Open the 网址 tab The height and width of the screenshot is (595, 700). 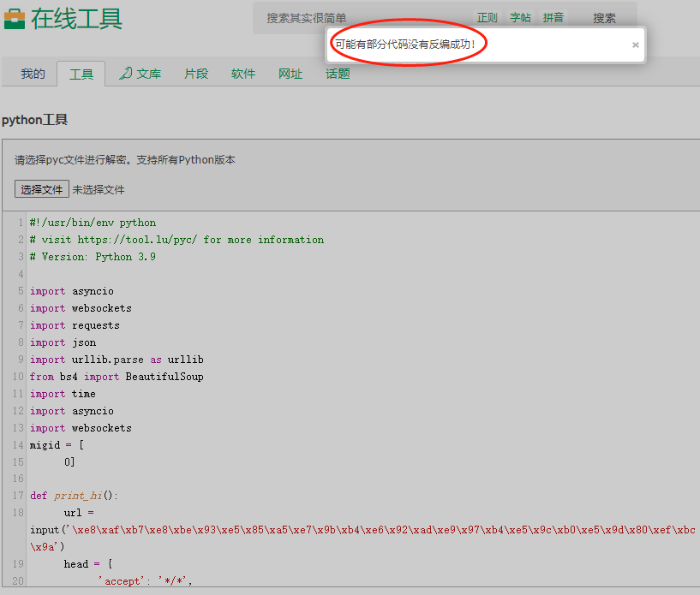click(290, 74)
